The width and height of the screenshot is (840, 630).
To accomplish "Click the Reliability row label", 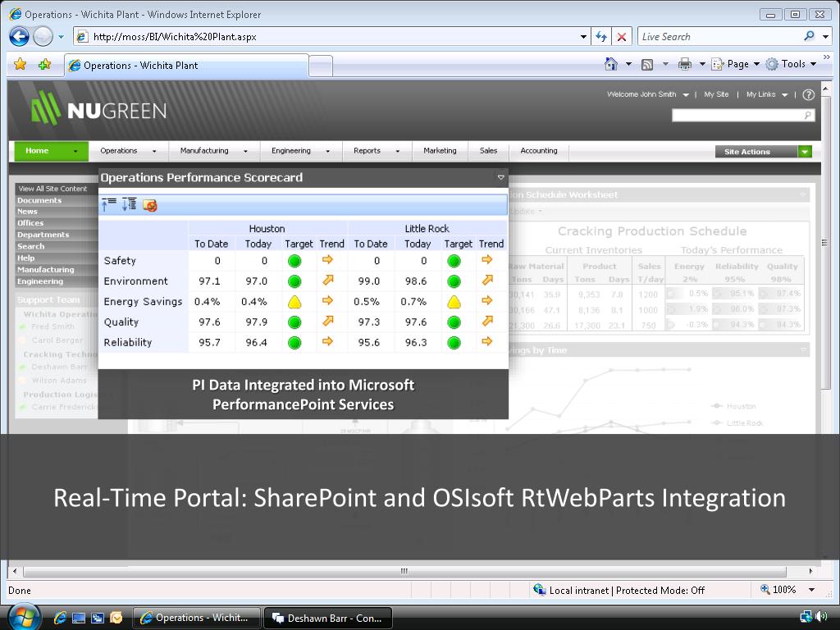I will tap(127, 342).
